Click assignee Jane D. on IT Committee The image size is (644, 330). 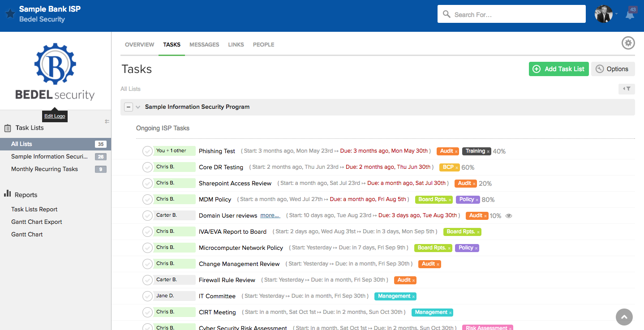[x=175, y=296]
